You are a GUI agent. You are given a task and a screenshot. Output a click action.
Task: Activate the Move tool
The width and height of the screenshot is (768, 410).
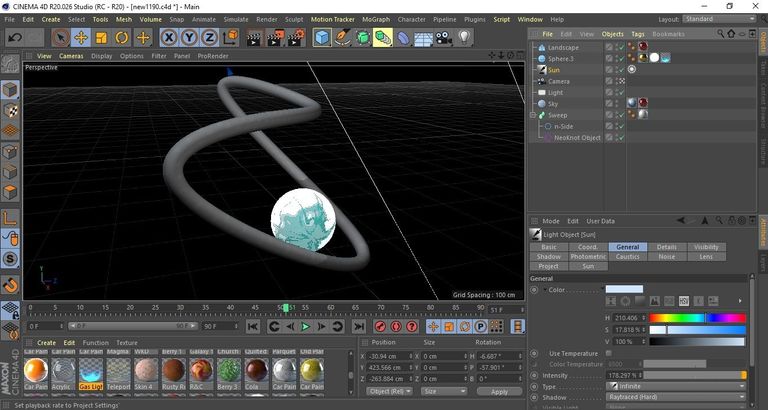coord(81,38)
